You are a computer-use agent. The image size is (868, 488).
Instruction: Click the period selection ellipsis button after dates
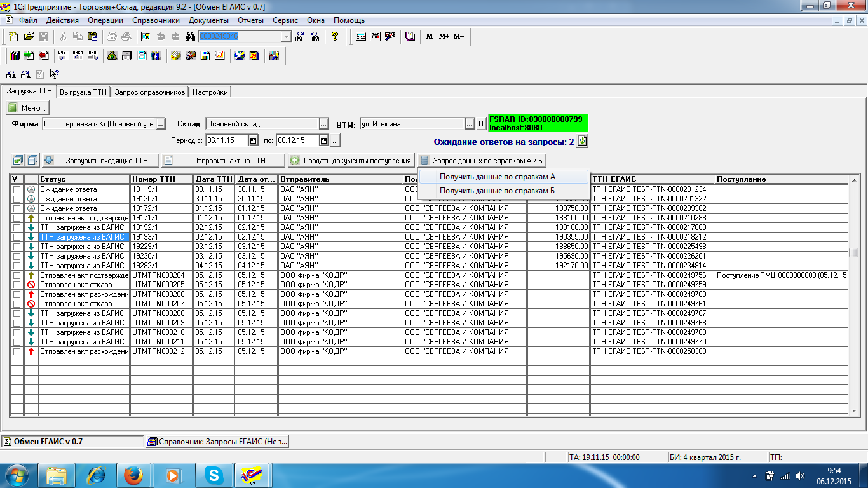[x=335, y=140]
